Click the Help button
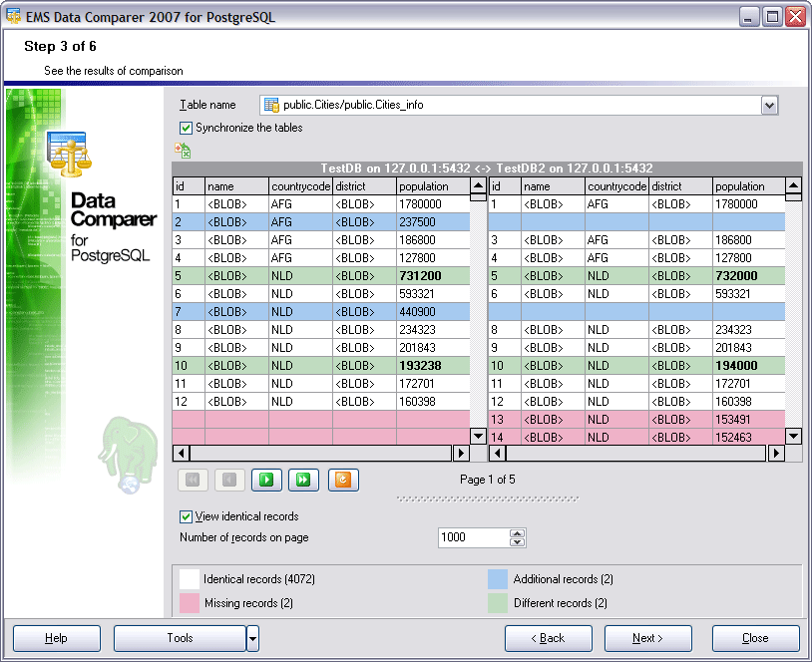The width and height of the screenshot is (812, 662). point(57,638)
